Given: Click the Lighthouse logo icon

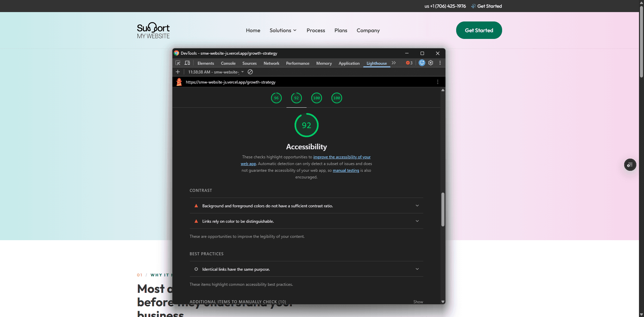Looking at the screenshot, I should [179, 82].
